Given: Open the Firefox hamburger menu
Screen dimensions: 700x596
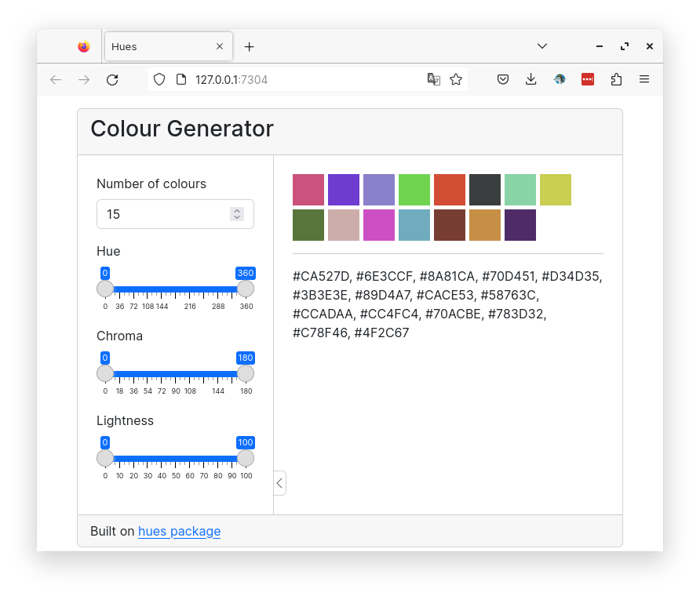Looking at the screenshot, I should click(643, 79).
